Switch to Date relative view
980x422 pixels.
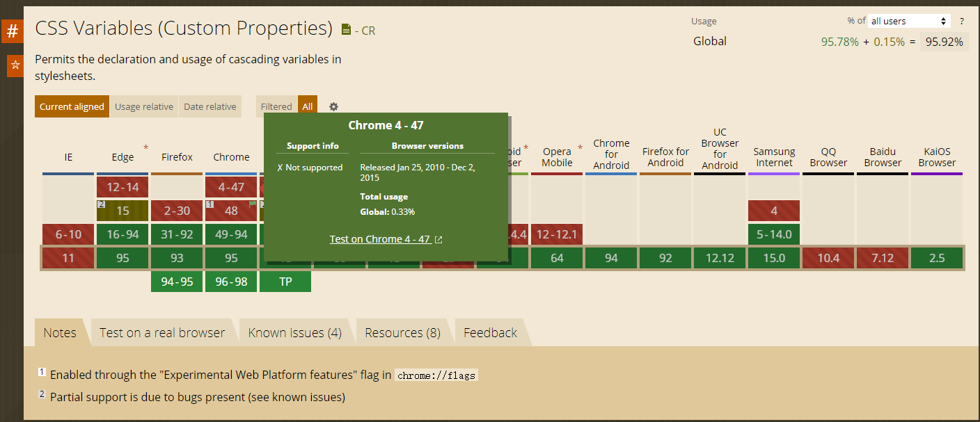(x=210, y=106)
